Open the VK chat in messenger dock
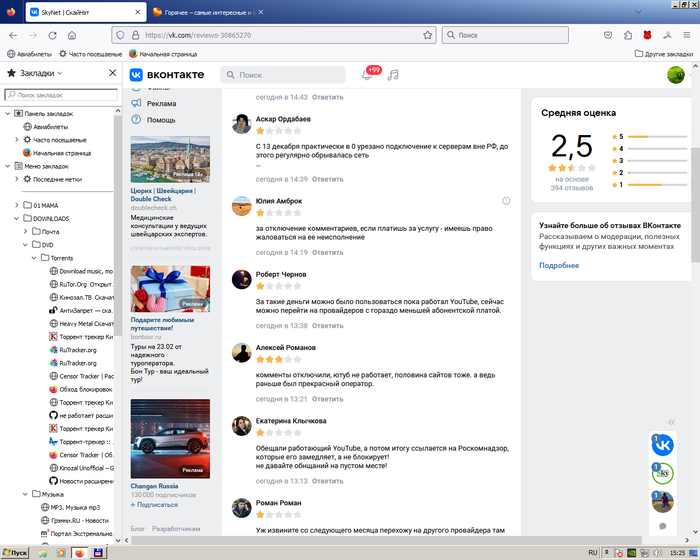Viewport: 700px width, 560px height. click(x=662, y=445)
